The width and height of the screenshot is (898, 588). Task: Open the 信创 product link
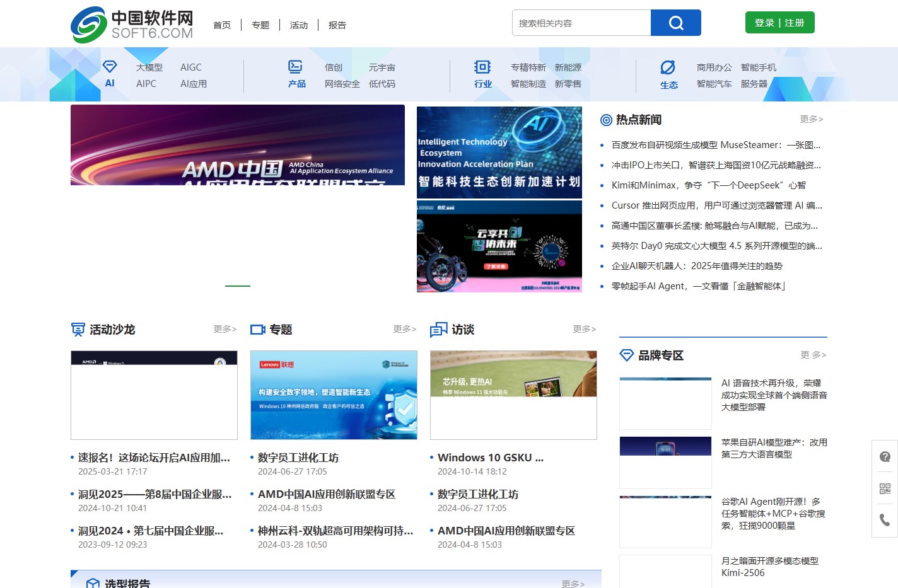334,67
